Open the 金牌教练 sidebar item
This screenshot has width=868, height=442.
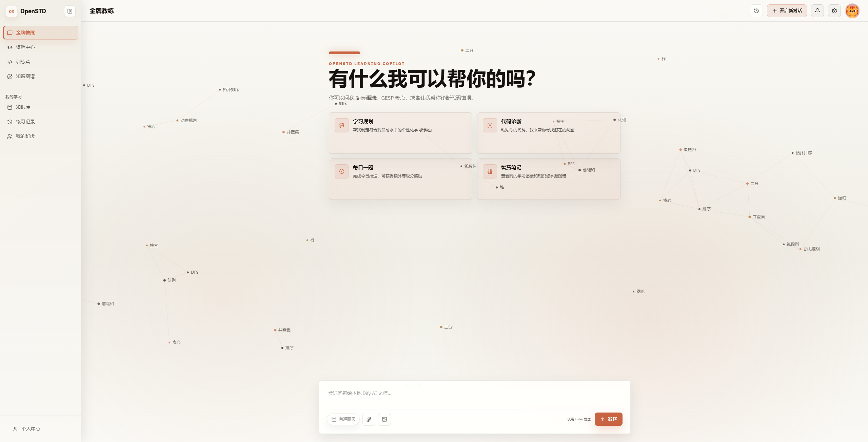point(41,33)
